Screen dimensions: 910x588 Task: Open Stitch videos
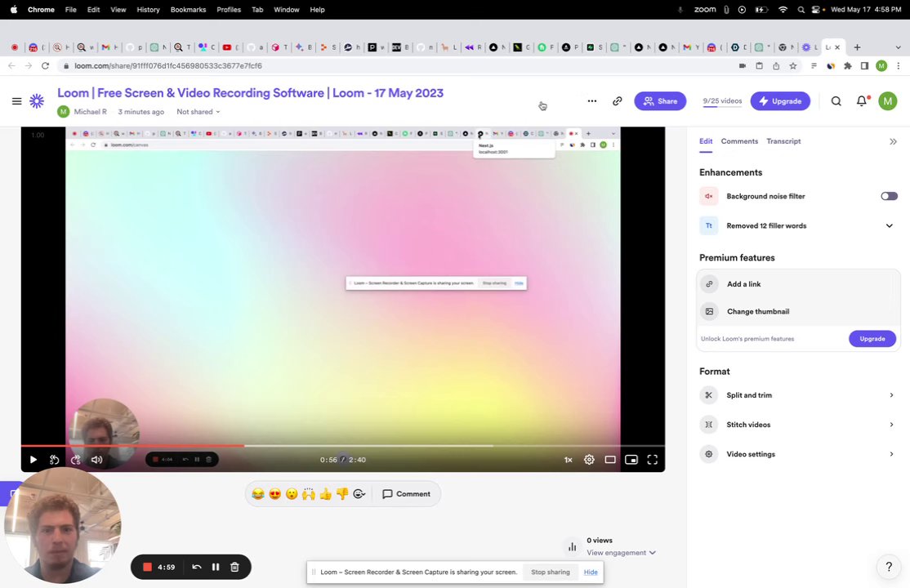pyautogui.click(x=799, y=425)
